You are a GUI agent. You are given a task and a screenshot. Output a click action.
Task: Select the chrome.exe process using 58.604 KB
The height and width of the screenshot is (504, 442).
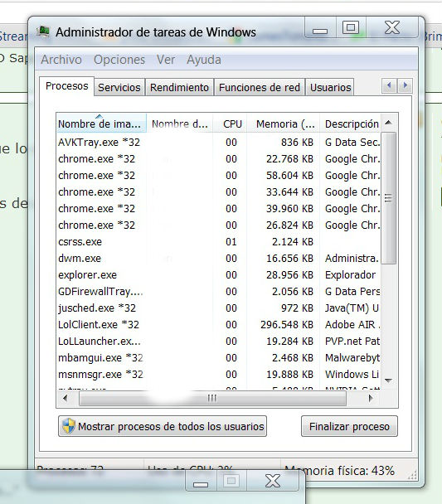coord(218,176)
